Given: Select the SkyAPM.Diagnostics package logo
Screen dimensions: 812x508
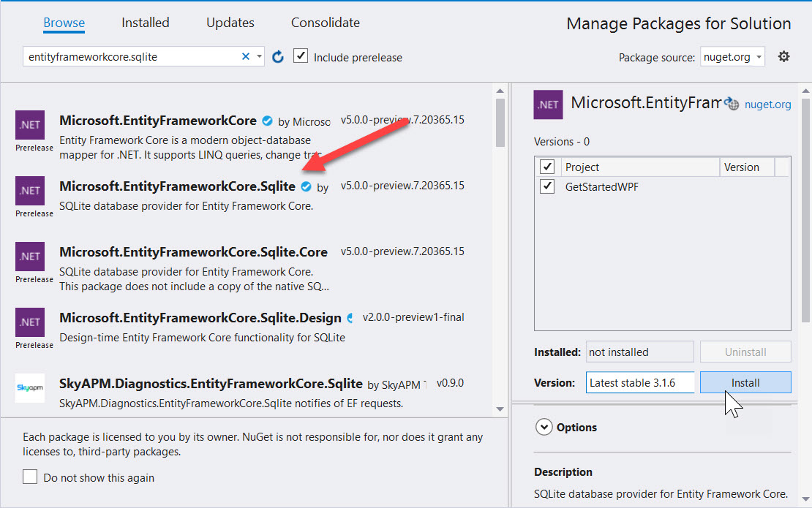Looking at the screenshot, I should pyautogui.click(x=29, y=388).
